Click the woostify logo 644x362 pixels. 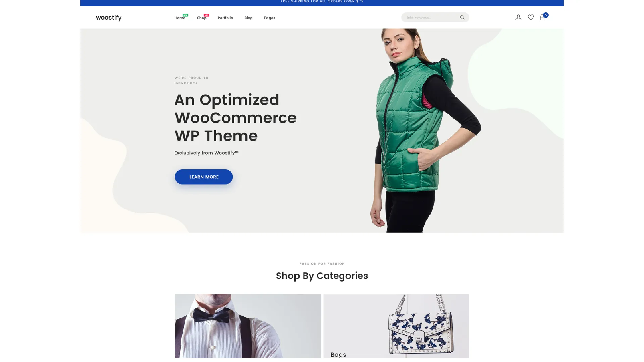click(x=109, y=18)
